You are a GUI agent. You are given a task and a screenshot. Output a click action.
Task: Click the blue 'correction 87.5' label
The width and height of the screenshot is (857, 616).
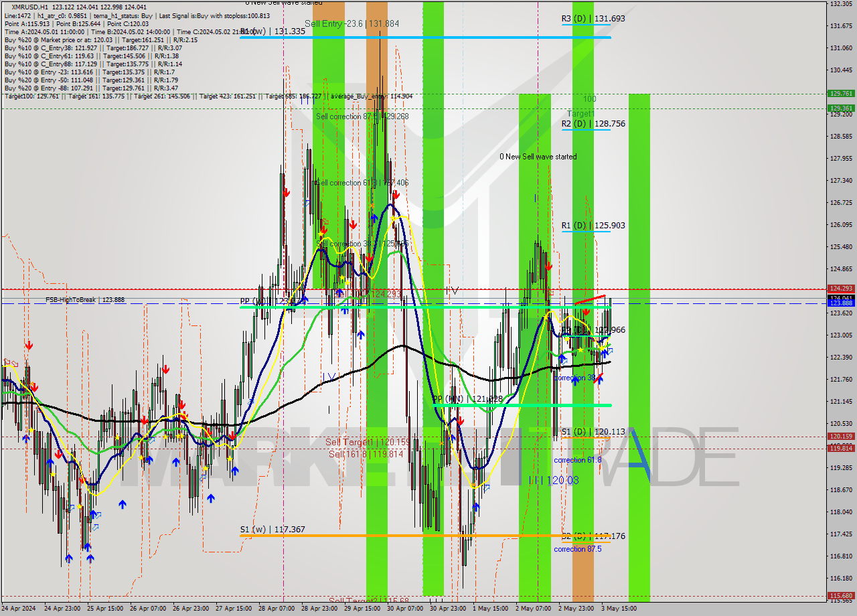(x=577, y=549)
